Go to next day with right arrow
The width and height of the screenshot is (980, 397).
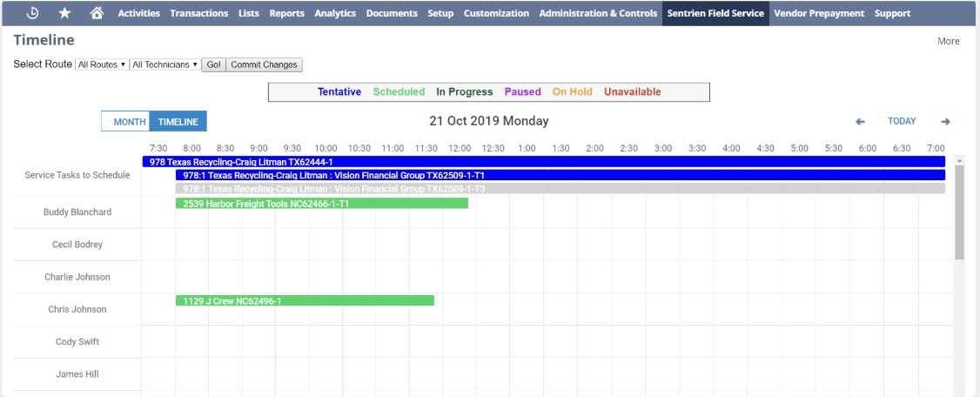[945, 122]
